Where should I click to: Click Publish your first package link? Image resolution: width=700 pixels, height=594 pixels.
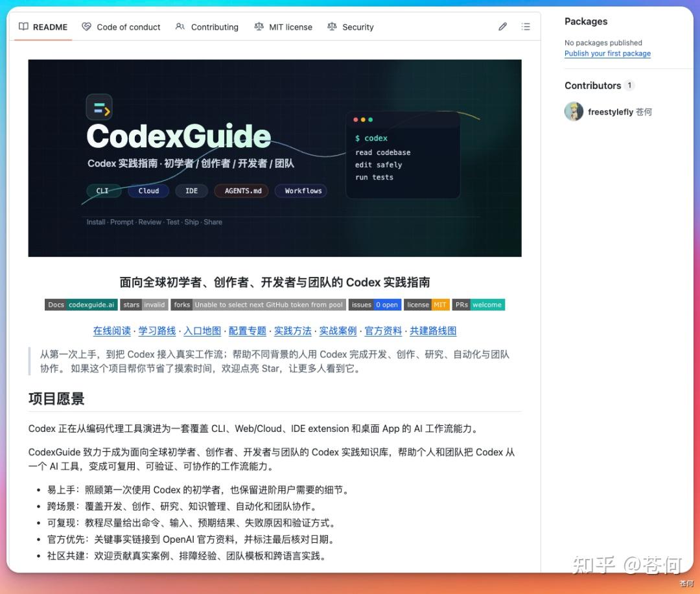click(607, 54)
